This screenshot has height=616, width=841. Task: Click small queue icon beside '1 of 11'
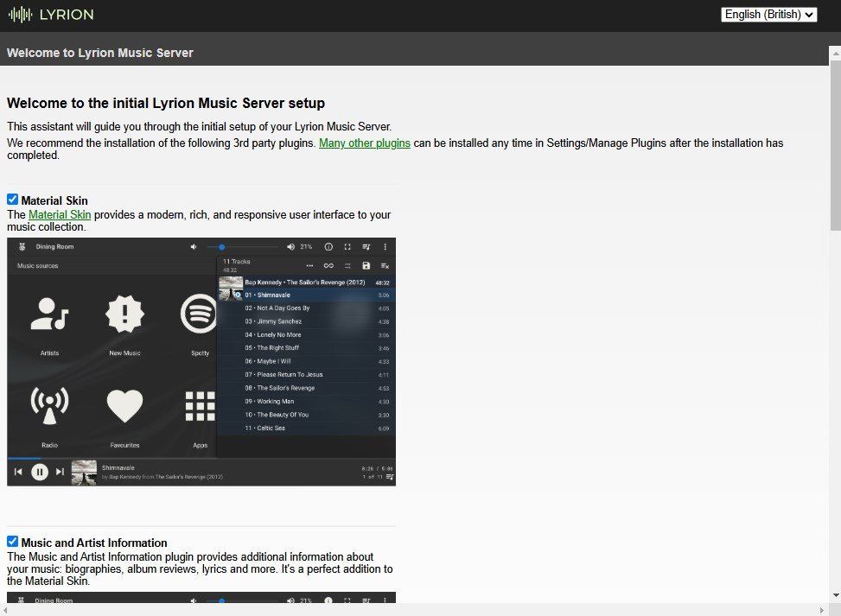(x=390, y=477)
